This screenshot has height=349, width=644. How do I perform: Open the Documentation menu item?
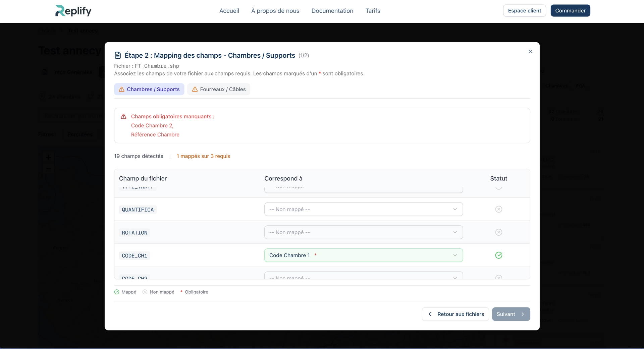click(x=332, y=11)
